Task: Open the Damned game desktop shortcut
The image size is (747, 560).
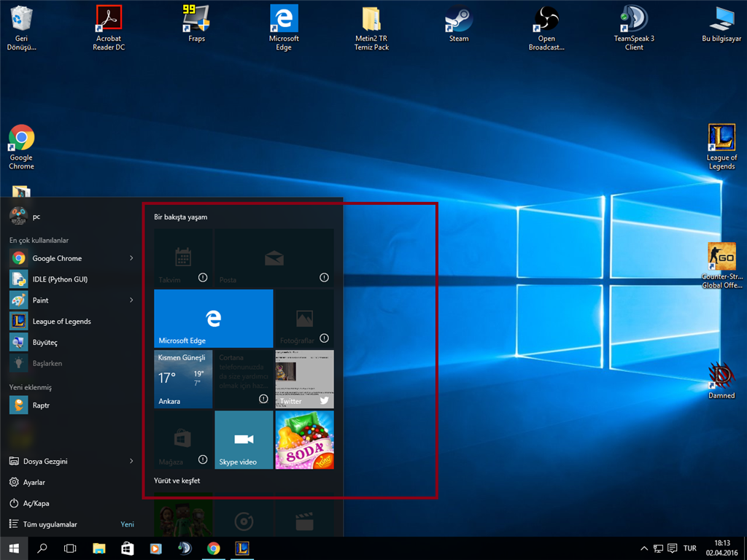Action: [721, 381]
